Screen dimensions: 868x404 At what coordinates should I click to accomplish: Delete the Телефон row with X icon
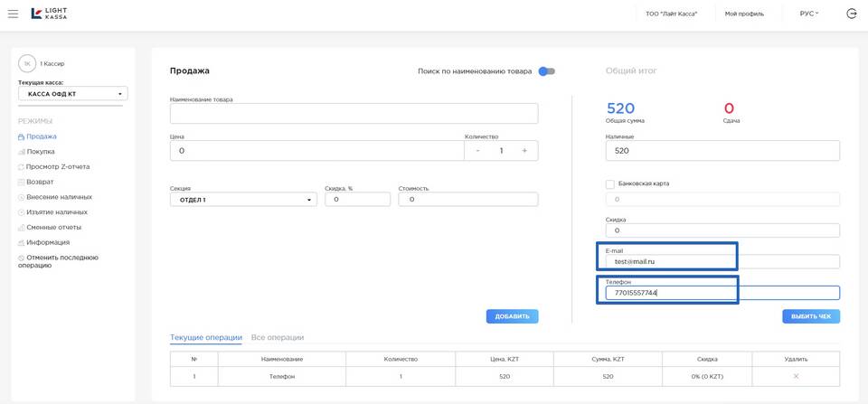click(796, 376)
